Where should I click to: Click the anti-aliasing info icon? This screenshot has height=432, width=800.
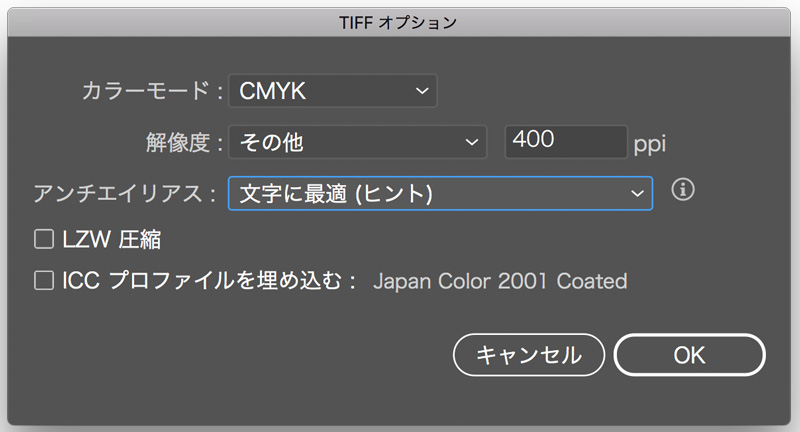click(x=683, y=190)
